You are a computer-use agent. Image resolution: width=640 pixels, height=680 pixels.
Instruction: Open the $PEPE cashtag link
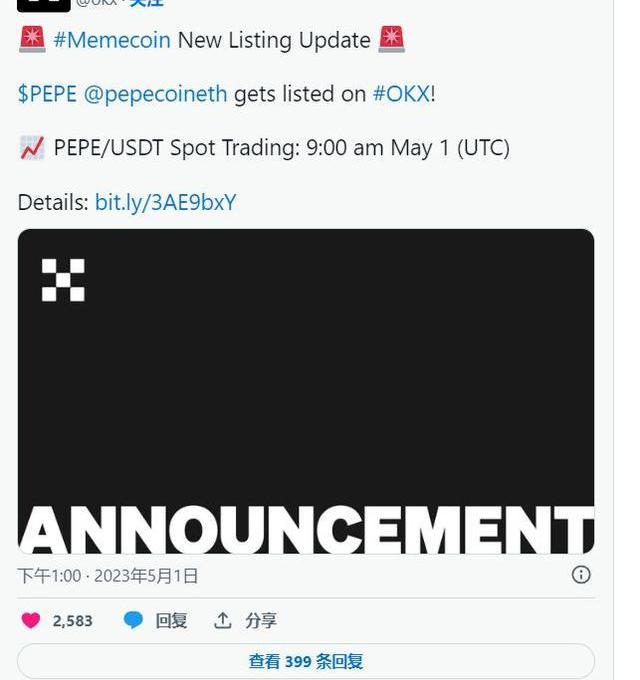coord(46,95)
